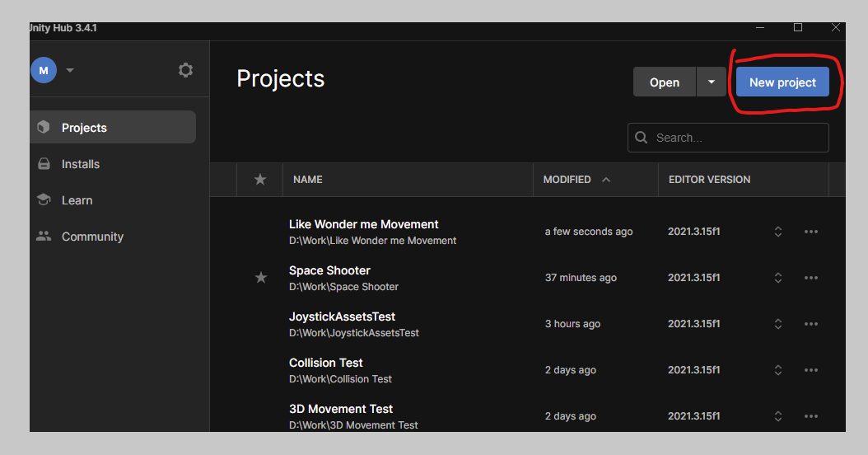The image size is (868, 455).
Task: Click the Projects cube icon
Action: point(44,127)
